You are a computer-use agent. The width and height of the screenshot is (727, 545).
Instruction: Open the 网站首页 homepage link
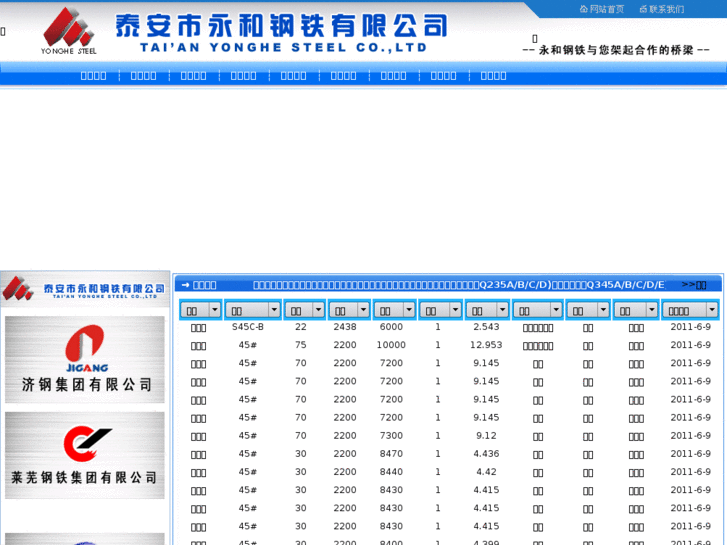[x=606, y=9]
